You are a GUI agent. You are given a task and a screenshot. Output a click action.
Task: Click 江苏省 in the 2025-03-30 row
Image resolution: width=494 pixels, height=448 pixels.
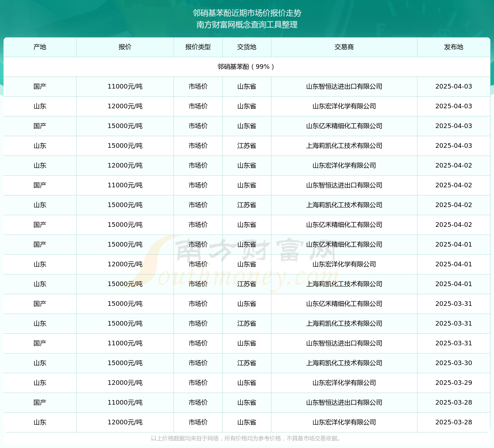point(247,363)
